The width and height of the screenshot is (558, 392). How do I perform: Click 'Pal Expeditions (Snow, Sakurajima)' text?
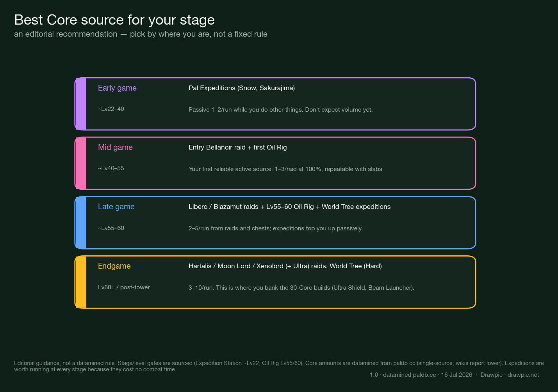[x=242, y=88]
